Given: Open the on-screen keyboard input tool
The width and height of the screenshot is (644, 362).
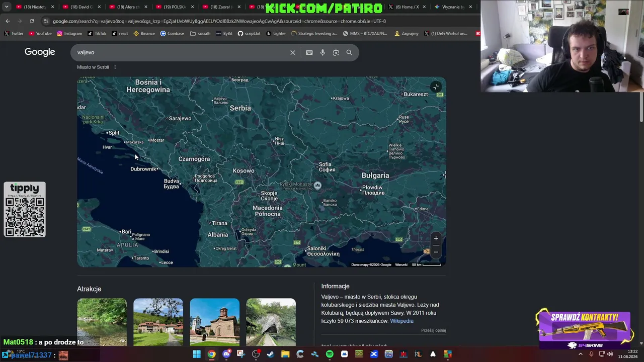Looking at the screenshot, I should [309, 52].
